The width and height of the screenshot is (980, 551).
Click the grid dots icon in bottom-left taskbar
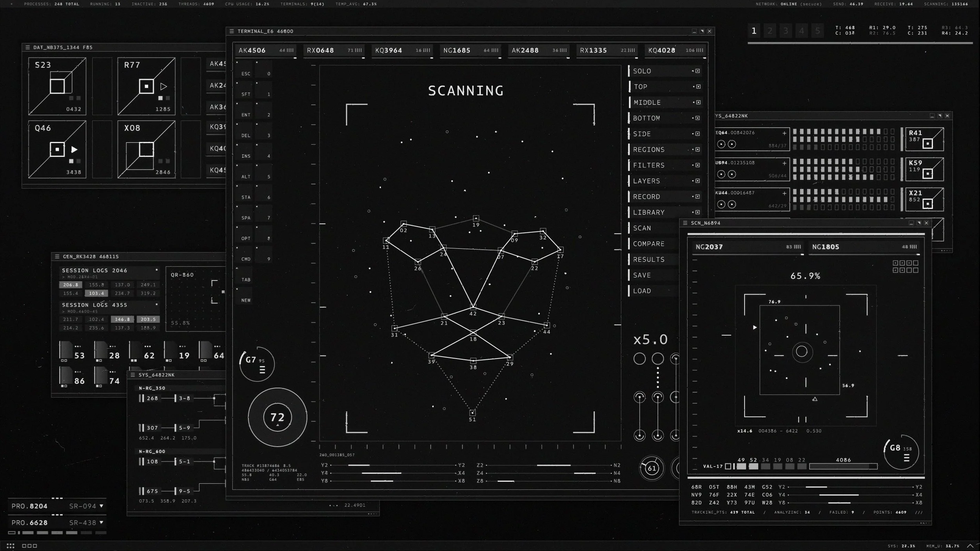click(x=11, y=546)
